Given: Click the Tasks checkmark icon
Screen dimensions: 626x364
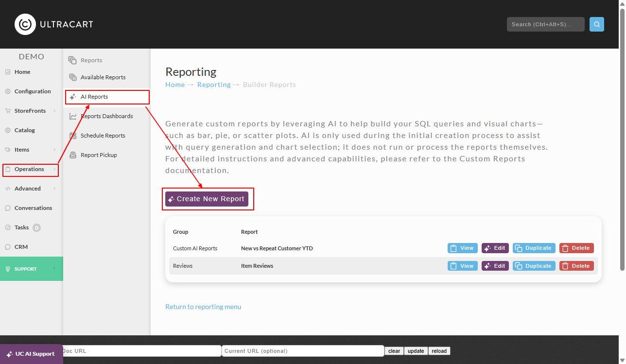Looking at the screenshot, I should [8, 227].
